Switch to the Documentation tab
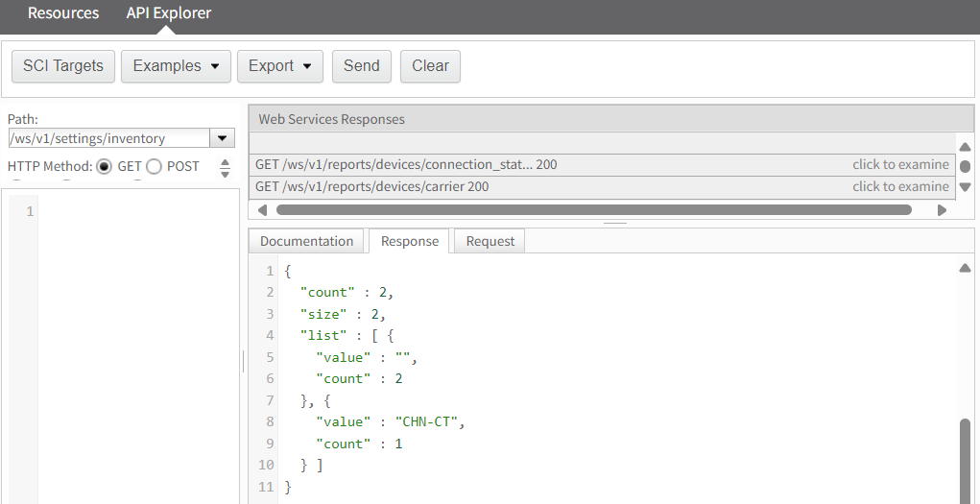The height and width of the screenshot is (504, 980). pos(306,241)
